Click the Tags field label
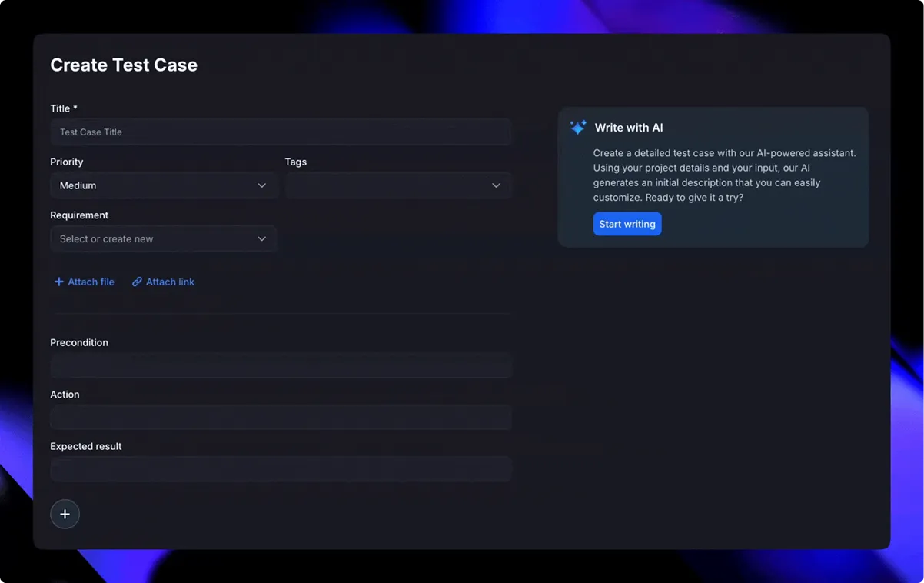This screenshot has width=924, height=583. [x=296, y=162]
